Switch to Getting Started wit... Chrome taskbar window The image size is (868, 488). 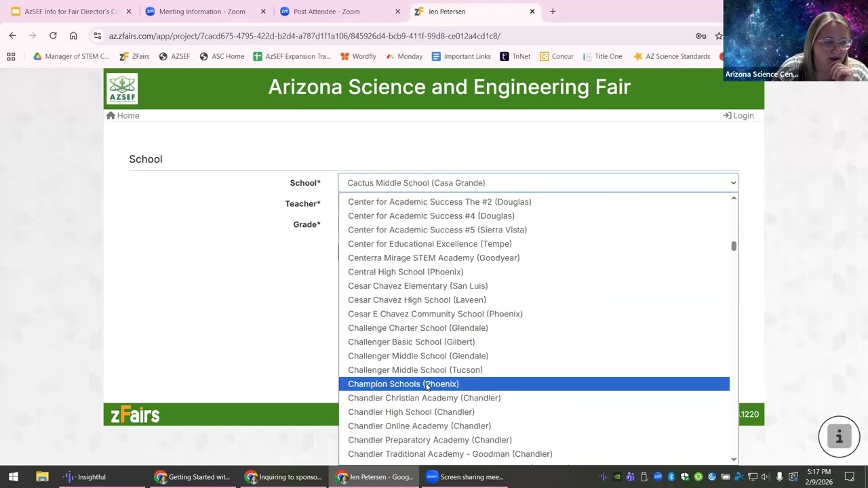pos(193,477)
